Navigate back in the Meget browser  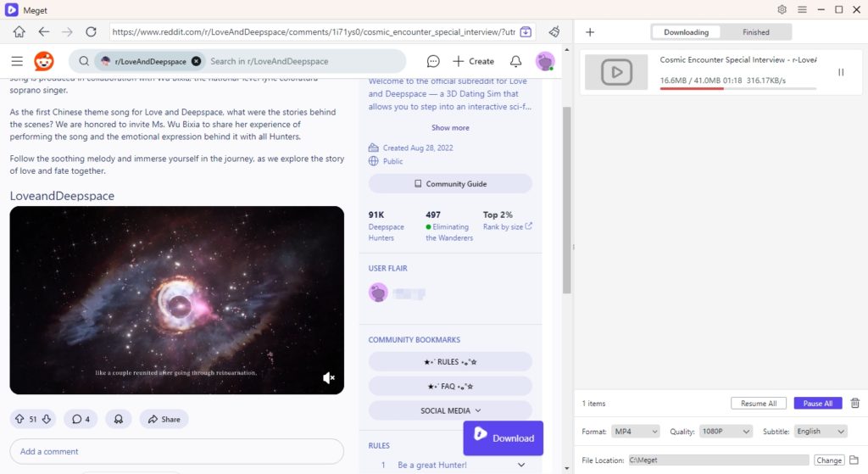pos(44,32)
